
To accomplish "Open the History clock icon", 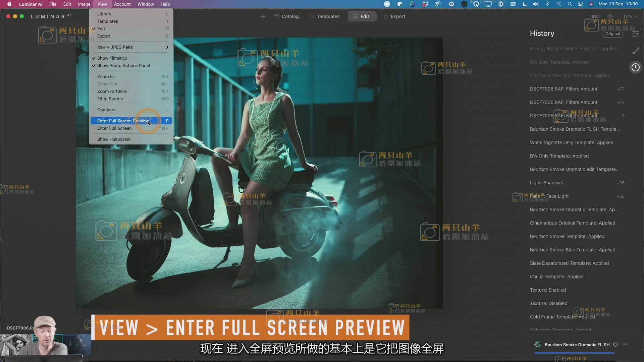I will pos(635,67).
